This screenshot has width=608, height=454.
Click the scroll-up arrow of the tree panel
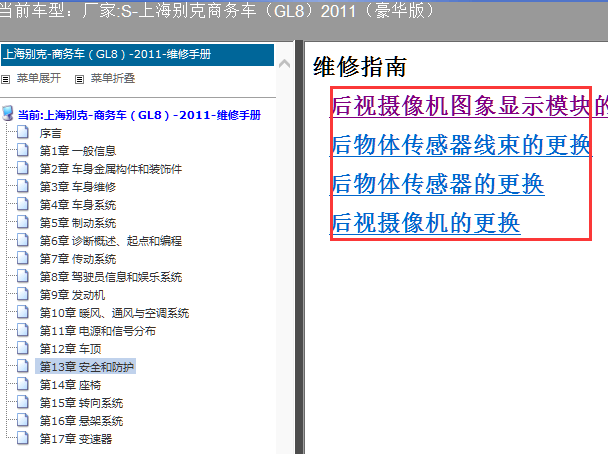point(285,64)
